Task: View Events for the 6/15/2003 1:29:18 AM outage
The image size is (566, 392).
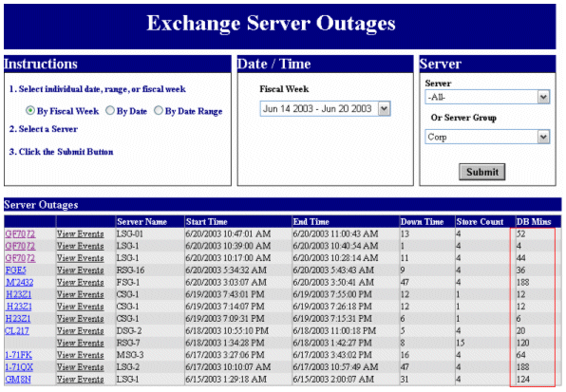Action: point(80,380)
